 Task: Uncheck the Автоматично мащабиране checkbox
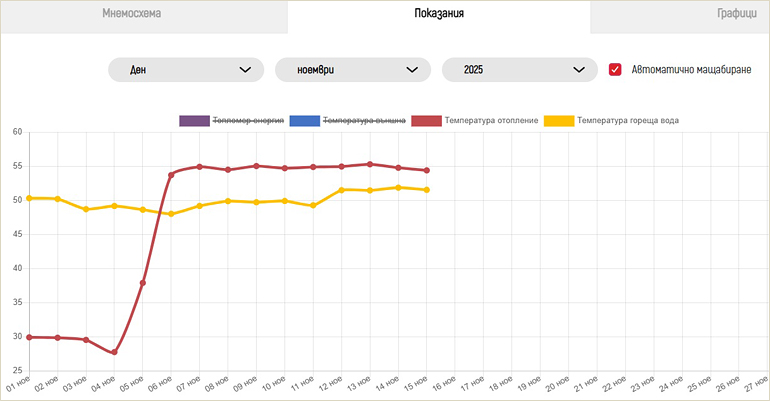click(616, 70)
